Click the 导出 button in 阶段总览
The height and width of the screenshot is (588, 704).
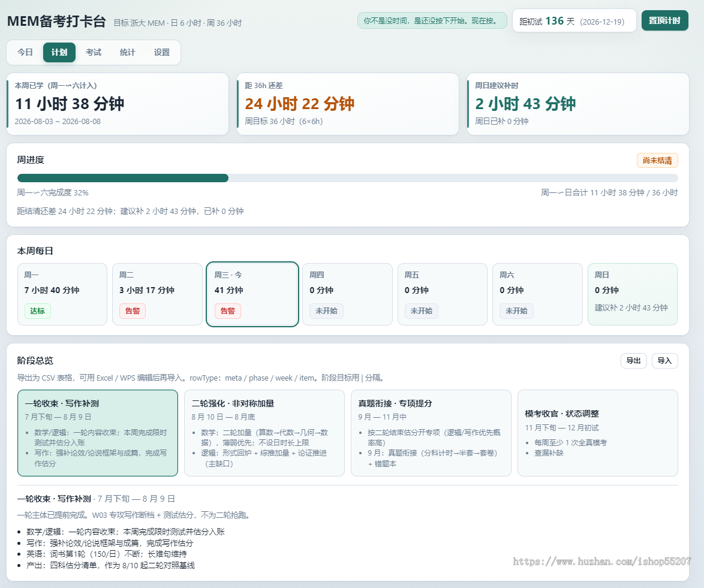point(633,361)
